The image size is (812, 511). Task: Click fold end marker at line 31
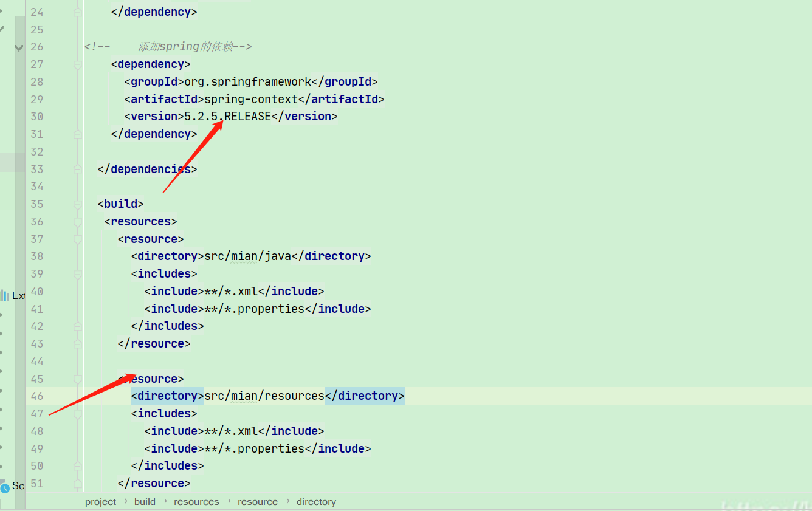77,134
